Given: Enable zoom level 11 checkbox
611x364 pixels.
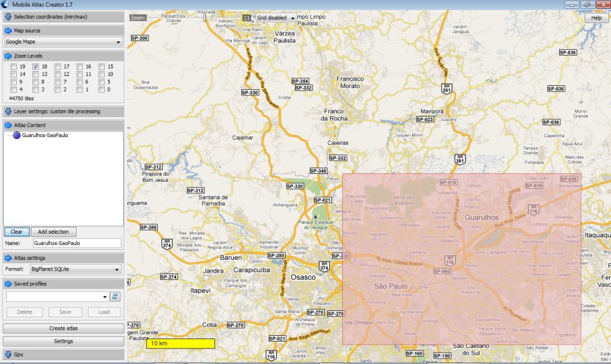Looking at the screenshot, I should point(80,74).
